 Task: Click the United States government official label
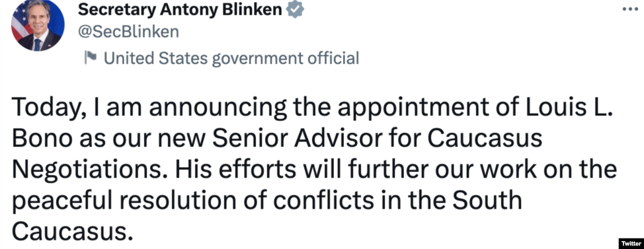(x=231, y=58)
